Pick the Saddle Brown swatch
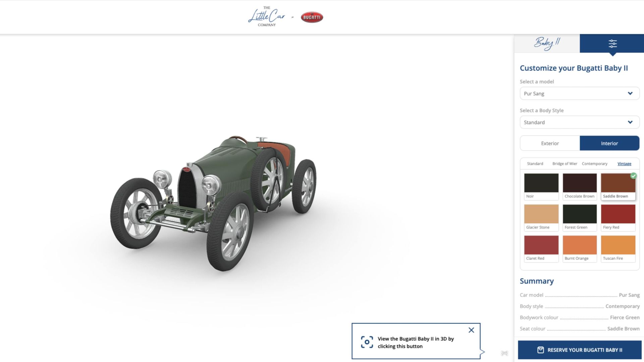This screenshot has width=644, height=362. [x=618, y=187]
